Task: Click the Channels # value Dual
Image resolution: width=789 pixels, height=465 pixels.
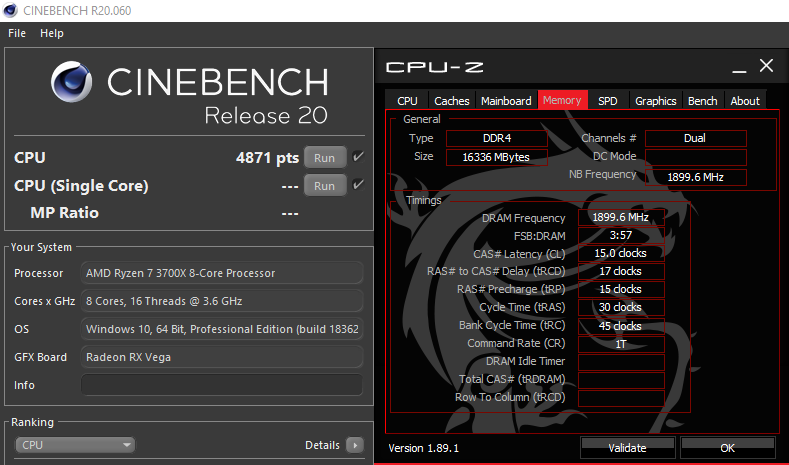Action: [x=695, y=138]
